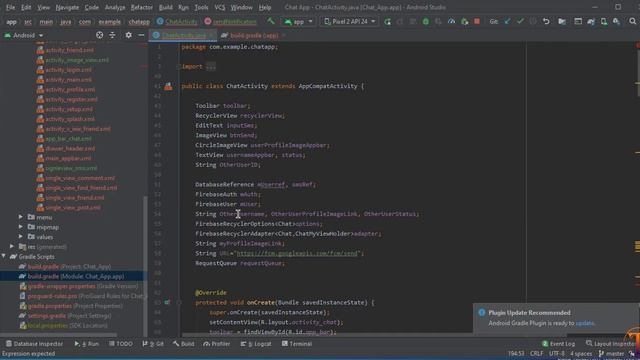
Task: Start debugging with the green bug icon
Action: click(426, 21)
